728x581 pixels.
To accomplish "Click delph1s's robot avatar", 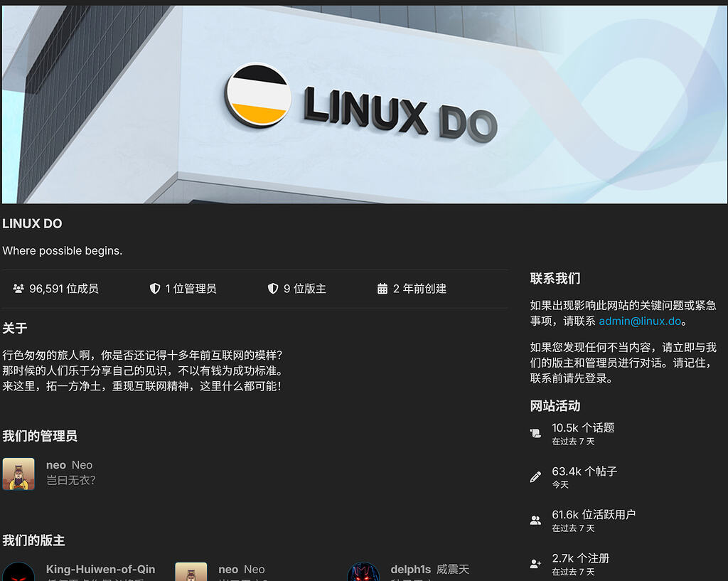I will 363,572.
